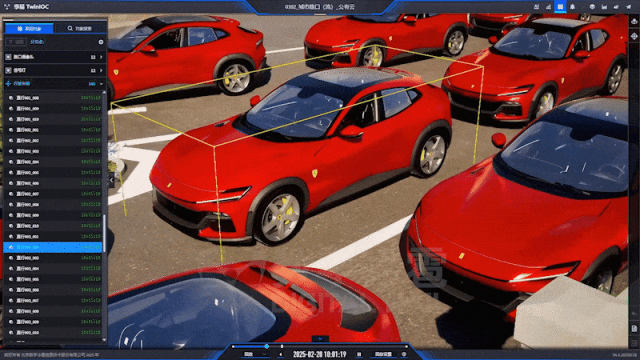Click the round icon after playback settings
This screenshot has width=640, height=360.
click(404, 354)
